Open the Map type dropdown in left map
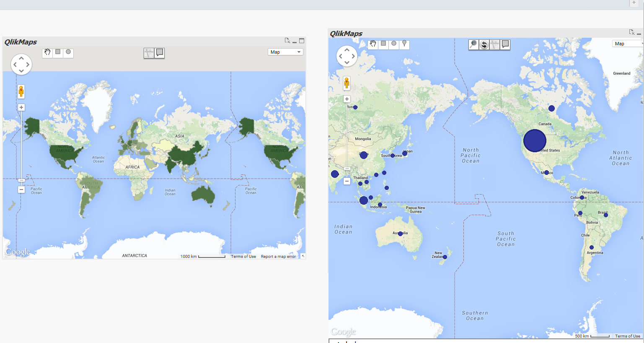Viewport: 644px width, 343px height. coord(285,52)
